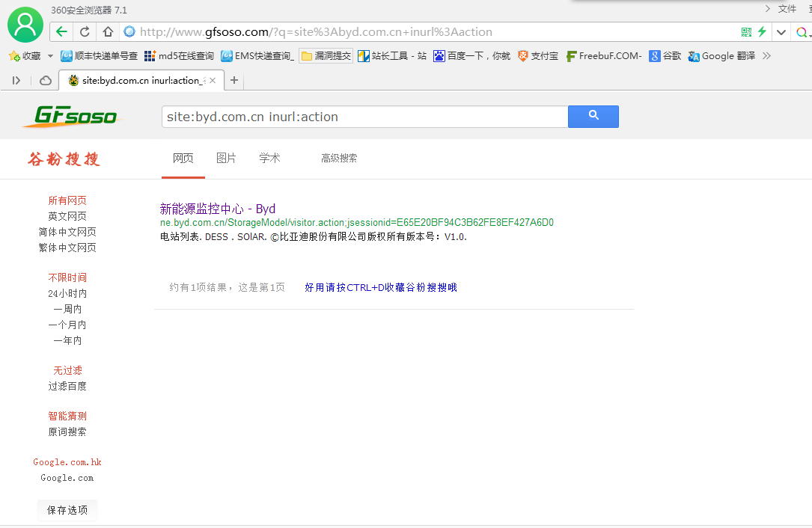Open the FreebuF.COM bookmark

pos(604,56)
